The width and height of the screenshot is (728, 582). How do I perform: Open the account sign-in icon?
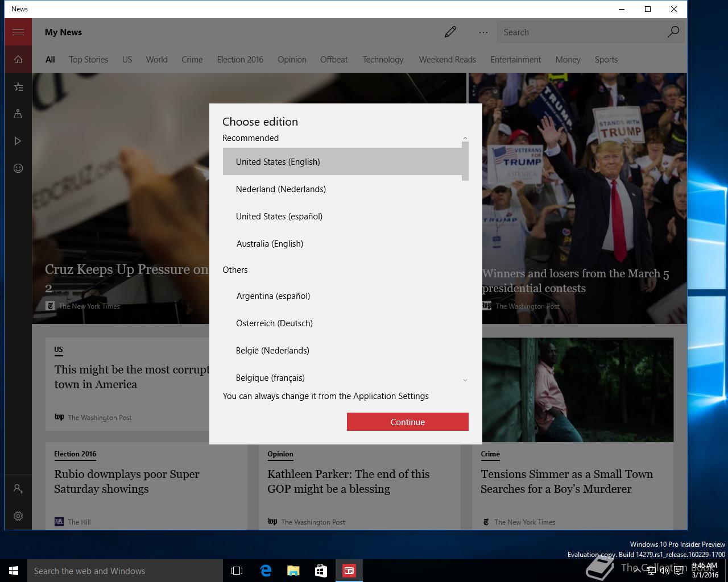pos(18,489)
